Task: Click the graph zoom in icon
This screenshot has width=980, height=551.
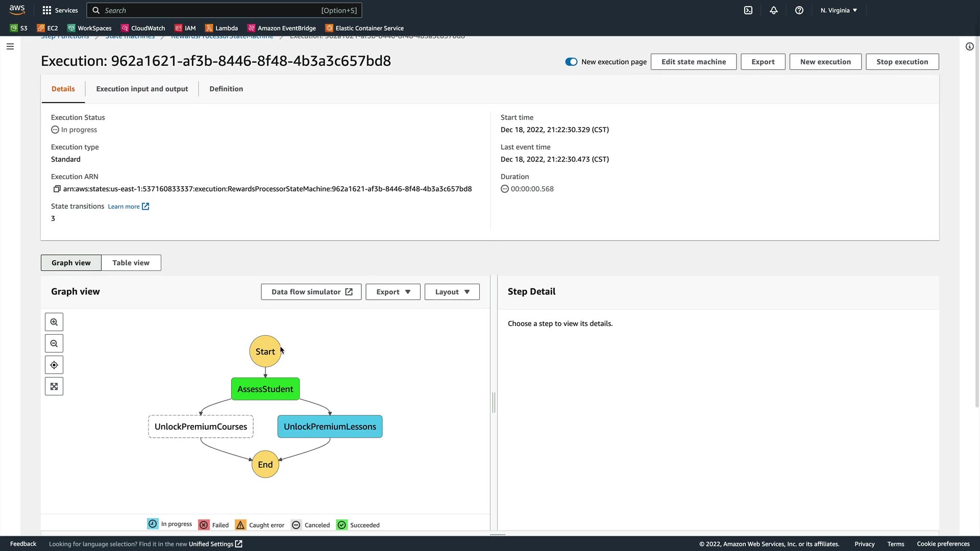Action: pos(54,322)
